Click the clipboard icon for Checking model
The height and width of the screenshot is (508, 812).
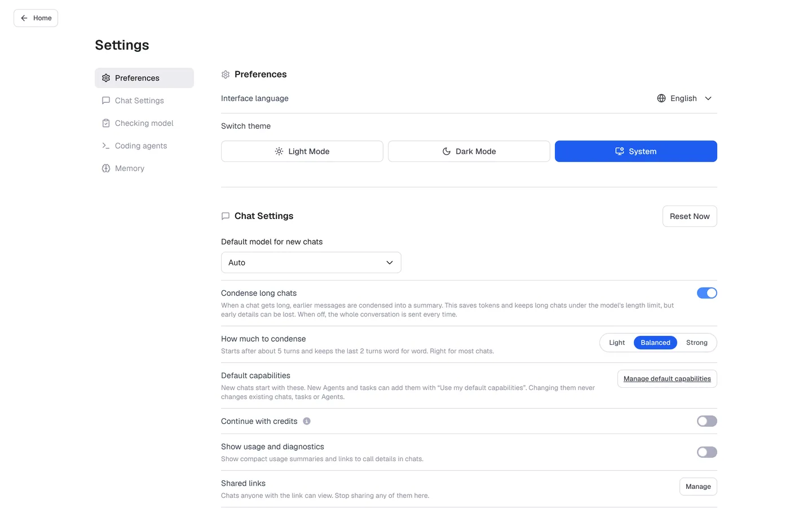click(106, 123)
